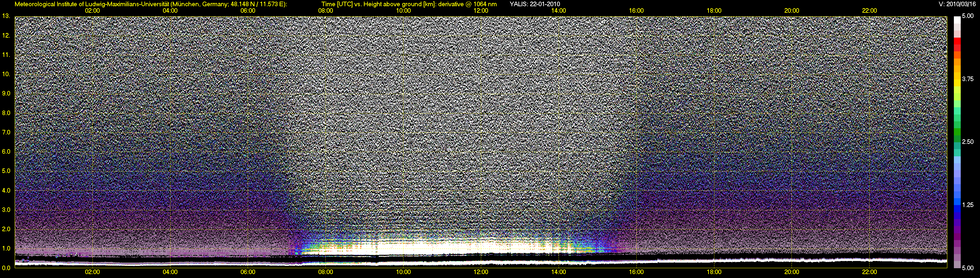Image resolution: width=980 pixels, height=278 pixels.
Task: Click the 5.00 label atop the color scale
Action: coord(968,16)
